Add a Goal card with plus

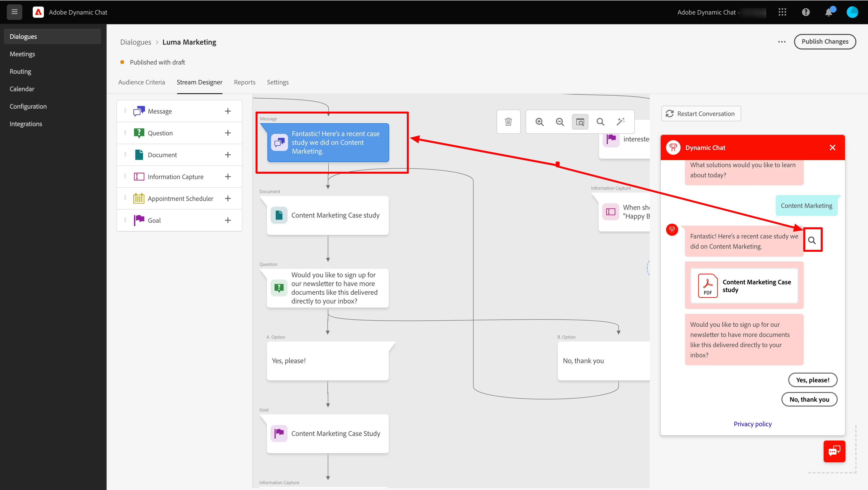228,220
